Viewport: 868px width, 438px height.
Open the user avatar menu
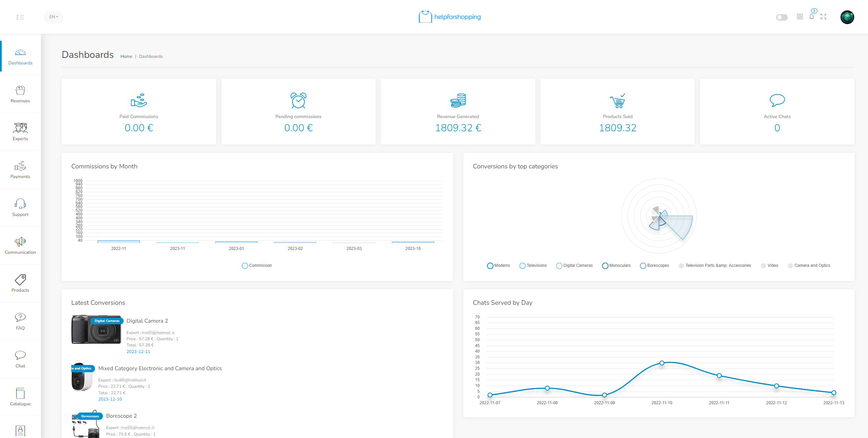(x=847, y=17)
